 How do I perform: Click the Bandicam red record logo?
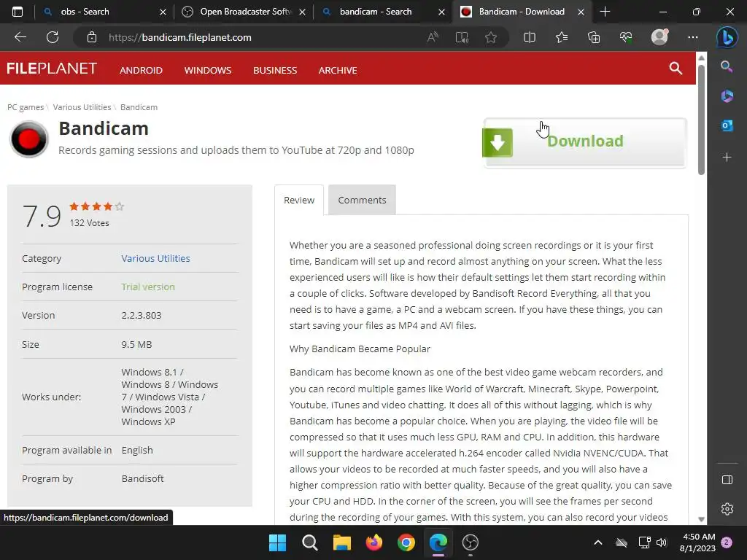click(29, 139)
